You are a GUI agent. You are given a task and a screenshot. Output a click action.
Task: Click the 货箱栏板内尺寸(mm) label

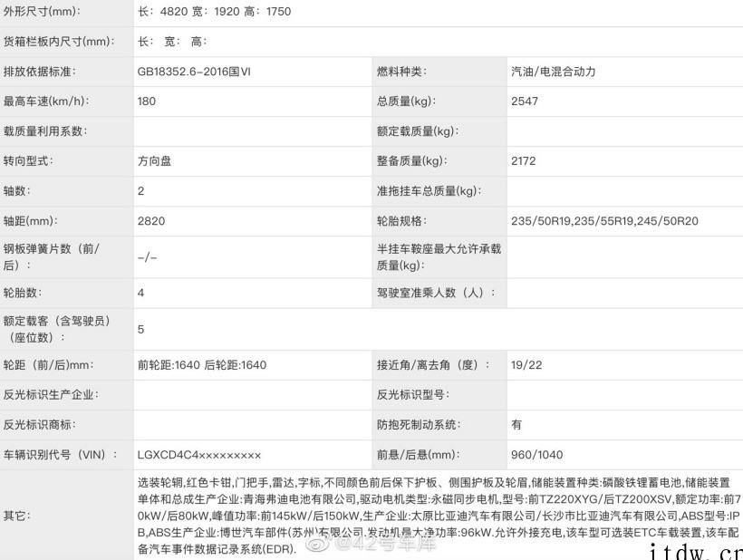59,42
